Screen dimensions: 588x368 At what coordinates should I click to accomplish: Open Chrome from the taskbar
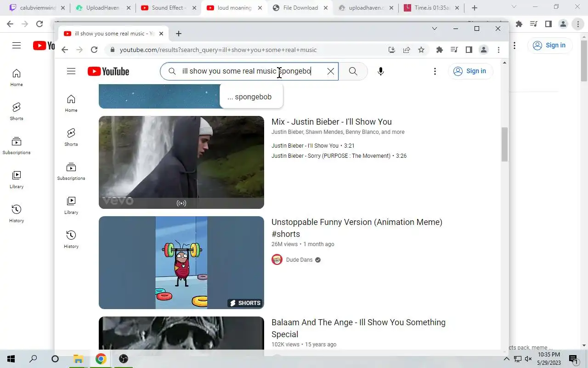tap(101, 359)
